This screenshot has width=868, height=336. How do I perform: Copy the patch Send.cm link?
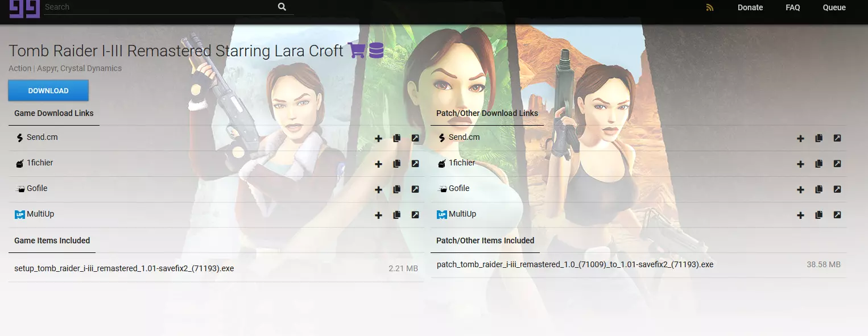click(819, 138)
